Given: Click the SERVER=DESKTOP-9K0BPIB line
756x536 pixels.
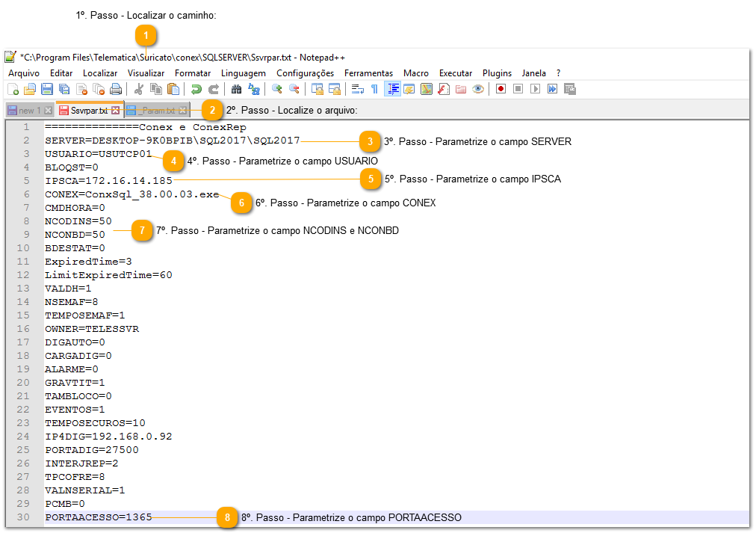Looking at the screenshot, I should pyautogui.click(x=172, y=141).
